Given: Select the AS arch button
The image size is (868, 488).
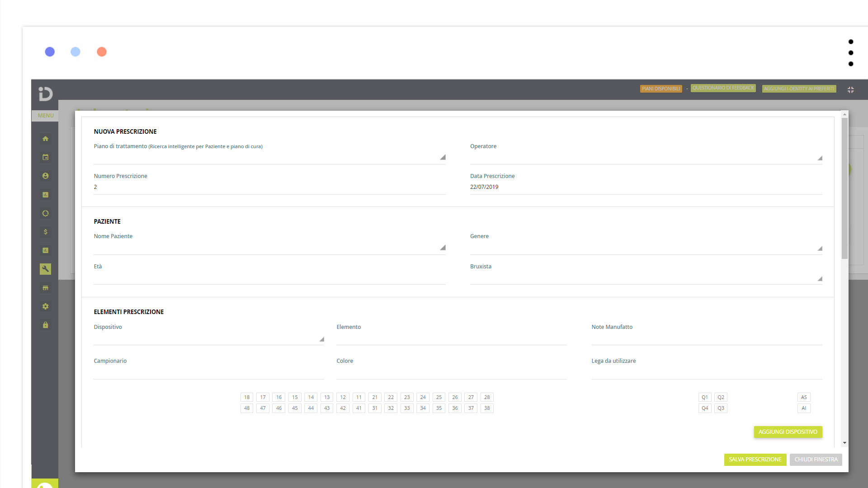Looking at the screenshot, I should click(x=804, y=398).
